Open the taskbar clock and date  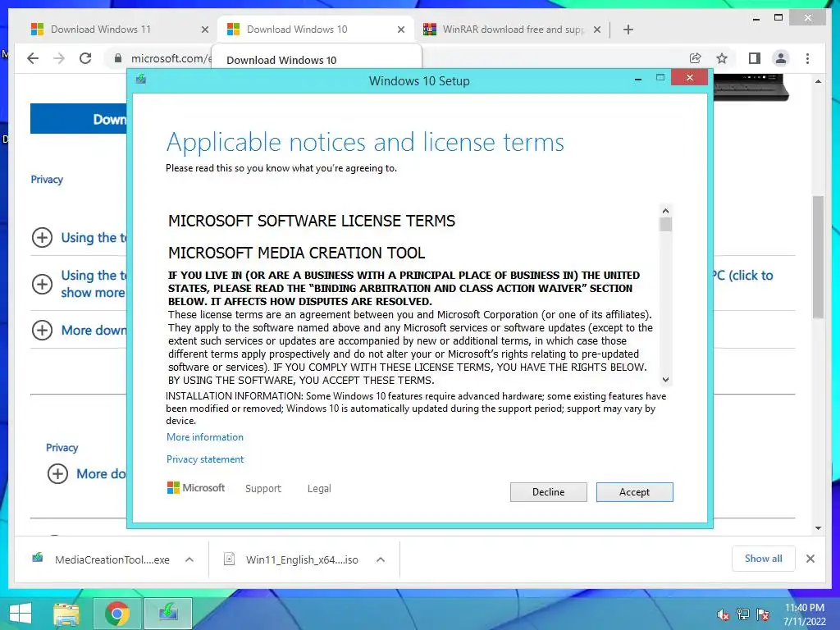(805, 614)
